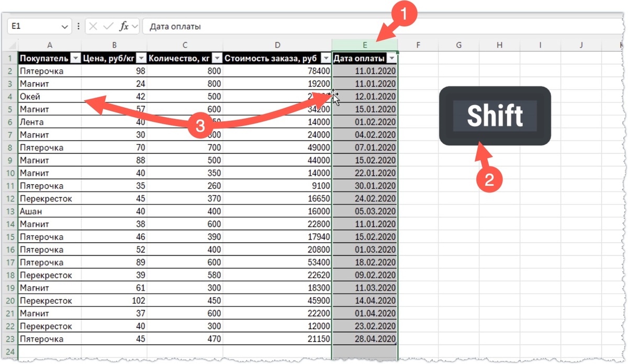This screenshot has width=628, height=364.
Task: Click the Покупатель header cell text
Action: (x=44, y=58)
